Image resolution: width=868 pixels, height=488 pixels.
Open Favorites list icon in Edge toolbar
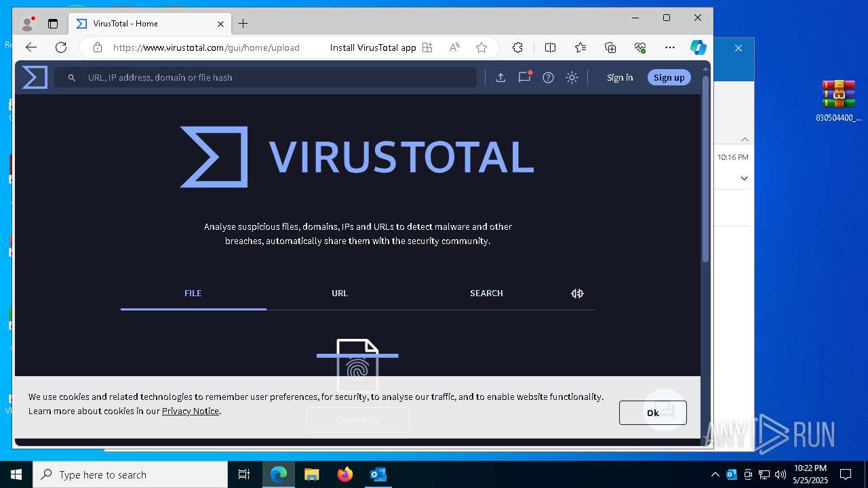point(580,47)
